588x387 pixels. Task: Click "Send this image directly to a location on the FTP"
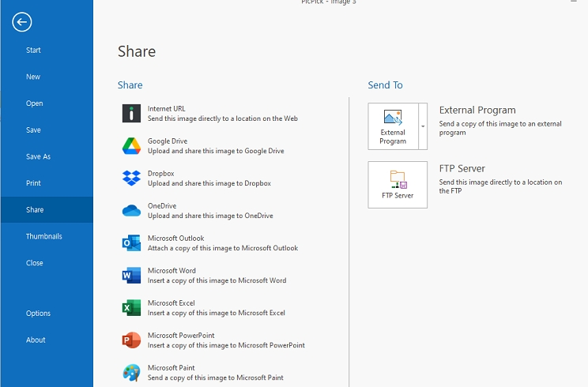(500, 186)
